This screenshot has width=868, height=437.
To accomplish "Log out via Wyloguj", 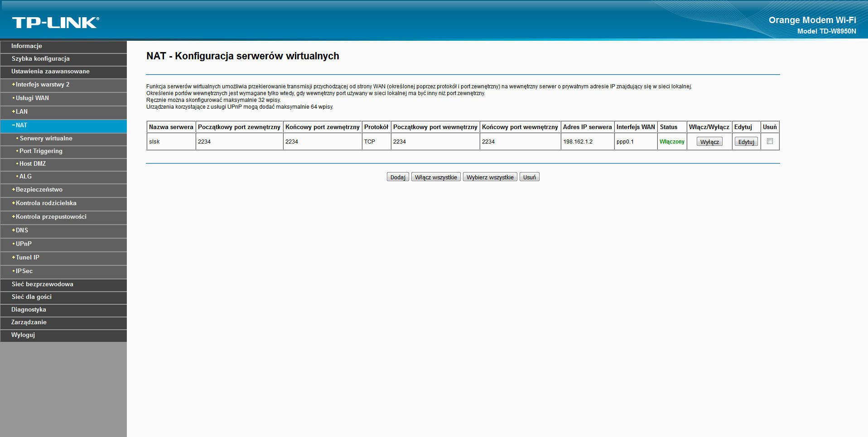I will click(x=63, y=335).
